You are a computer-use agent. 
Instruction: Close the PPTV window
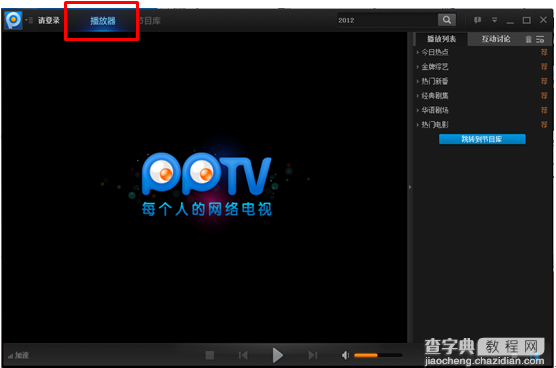(543, 20)
